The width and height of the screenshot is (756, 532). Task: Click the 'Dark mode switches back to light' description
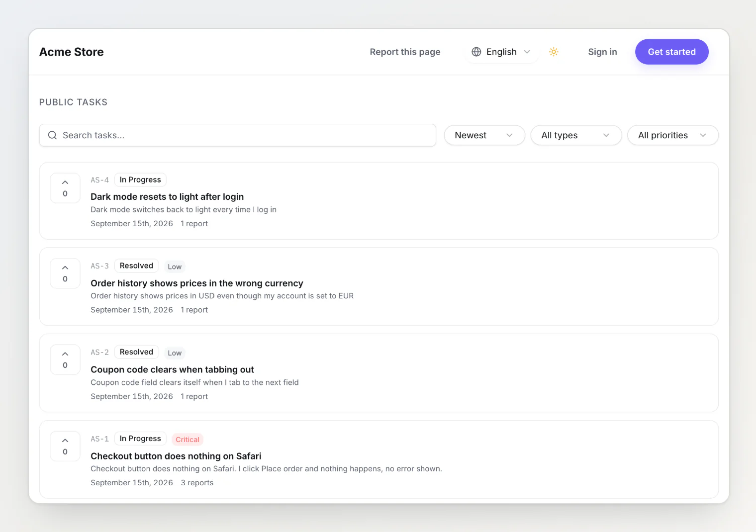click(184, 210)
